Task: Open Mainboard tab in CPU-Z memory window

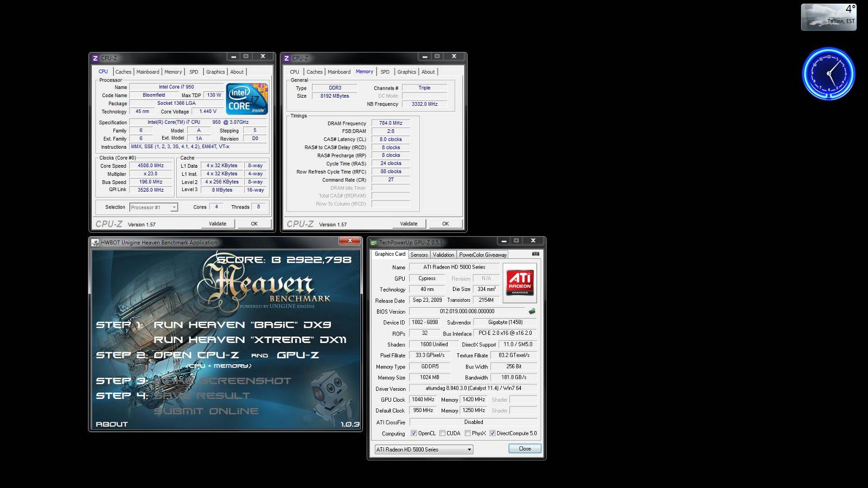Action: pos(339,72)
